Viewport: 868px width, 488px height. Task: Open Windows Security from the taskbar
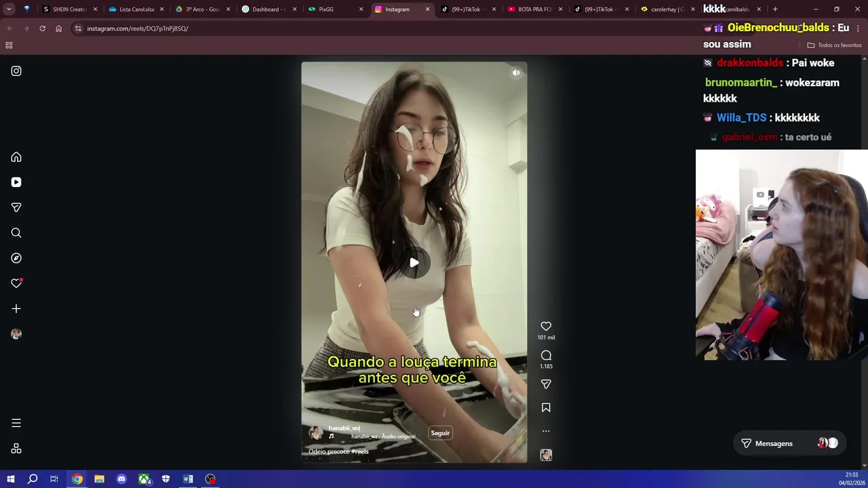[165, 479]
